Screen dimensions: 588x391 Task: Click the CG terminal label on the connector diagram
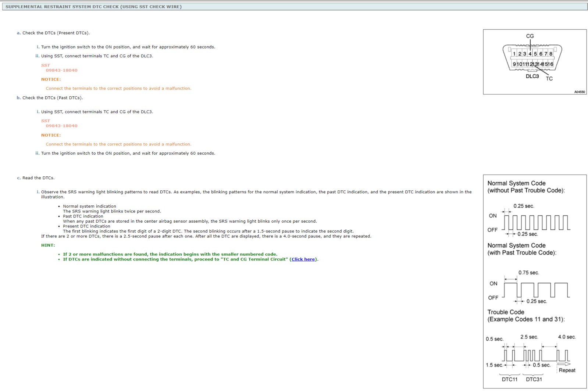530,36
